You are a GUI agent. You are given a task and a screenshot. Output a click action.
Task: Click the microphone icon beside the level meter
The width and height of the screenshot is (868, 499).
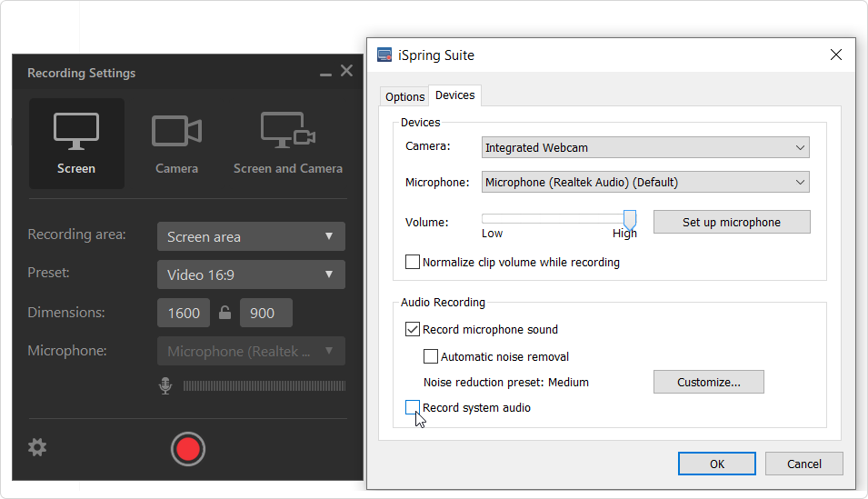(165, 385)
